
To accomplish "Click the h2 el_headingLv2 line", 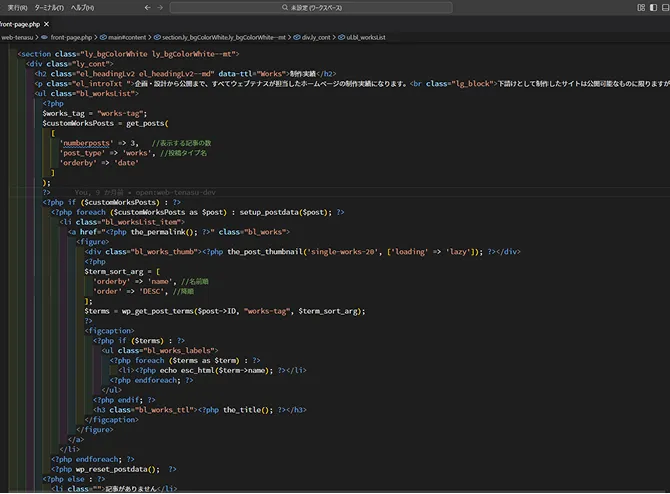I will (x=185, y=74).
